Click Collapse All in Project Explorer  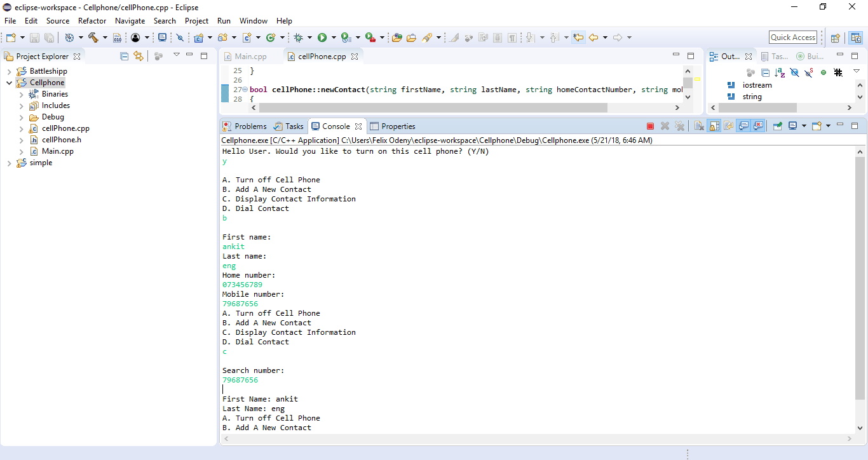[x=124, y=56]
